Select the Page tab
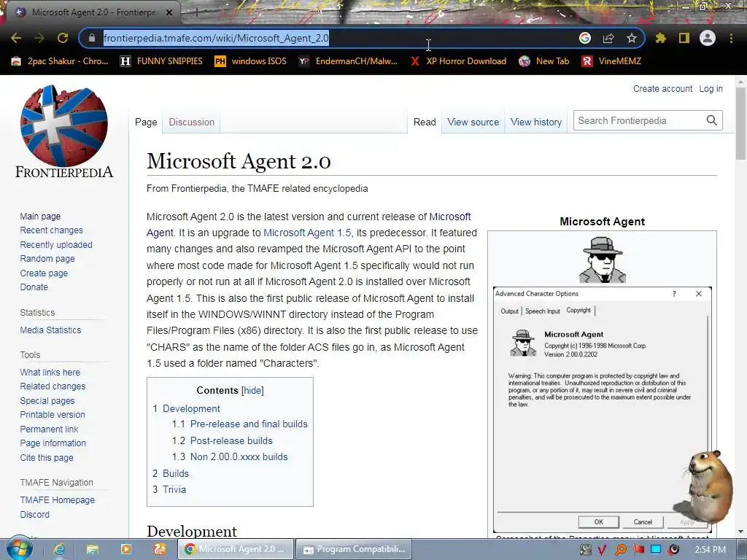This screenshot has height=560, width=747. 146,122
